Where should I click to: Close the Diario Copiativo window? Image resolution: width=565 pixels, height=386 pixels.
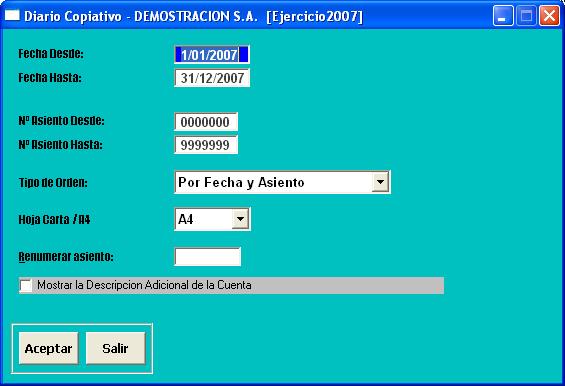pos(549,16)
